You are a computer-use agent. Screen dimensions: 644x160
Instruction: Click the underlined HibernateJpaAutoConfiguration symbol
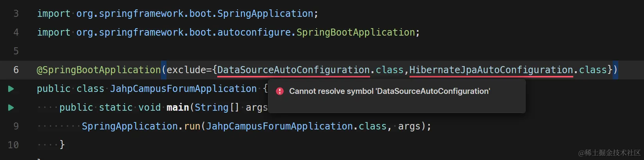coord(491,70)
